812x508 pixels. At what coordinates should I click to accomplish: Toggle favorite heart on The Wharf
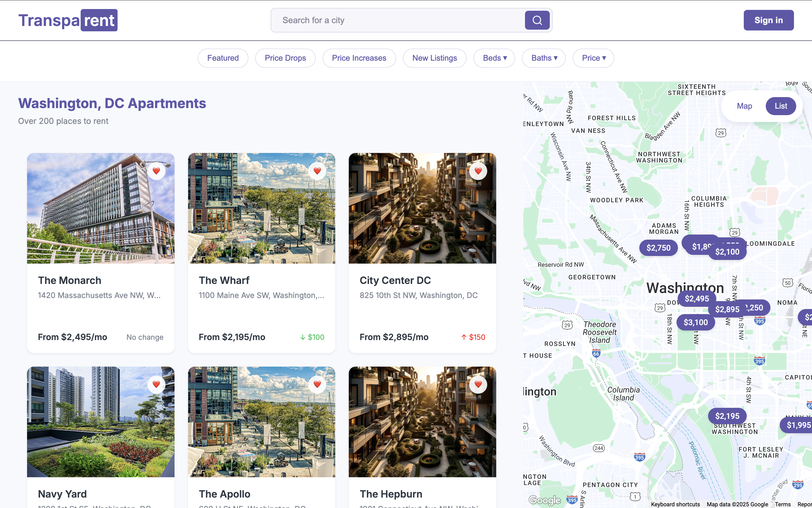(317, 171)
